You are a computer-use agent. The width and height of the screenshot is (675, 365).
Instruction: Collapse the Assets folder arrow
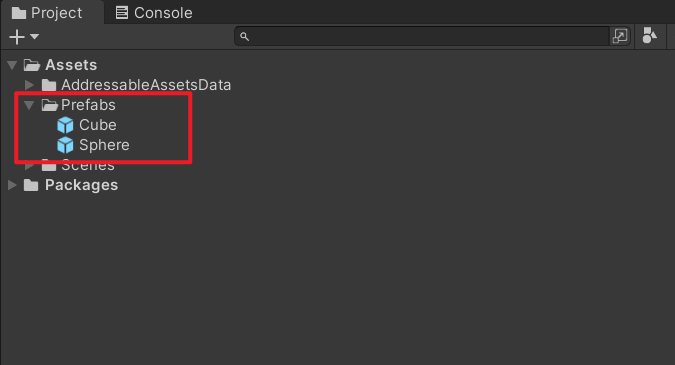click(12, 65)
